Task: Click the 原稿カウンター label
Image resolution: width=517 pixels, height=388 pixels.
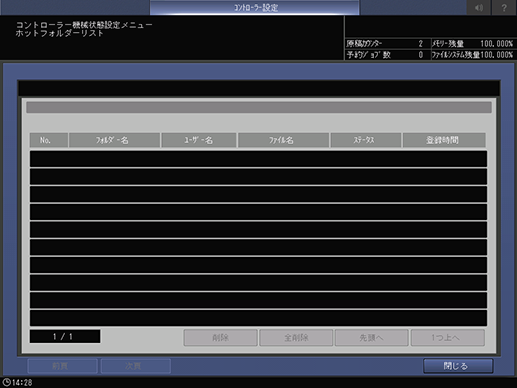Action: 364,44
